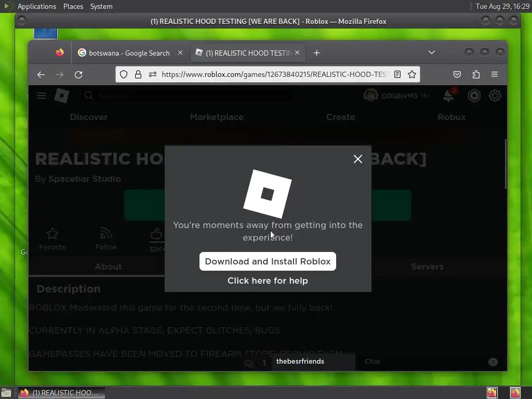The width and height of the screenshot is (532, 399).
Task: Open the System menu
Action: (101, 6)
